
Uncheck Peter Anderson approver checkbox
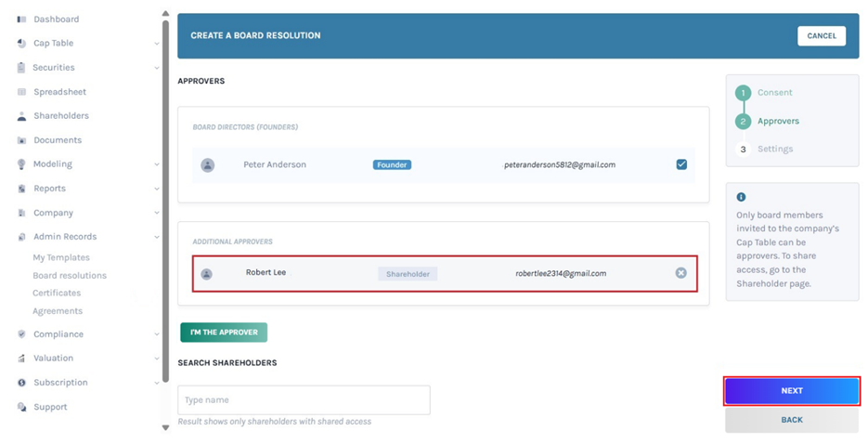click(x=681, y=164)
